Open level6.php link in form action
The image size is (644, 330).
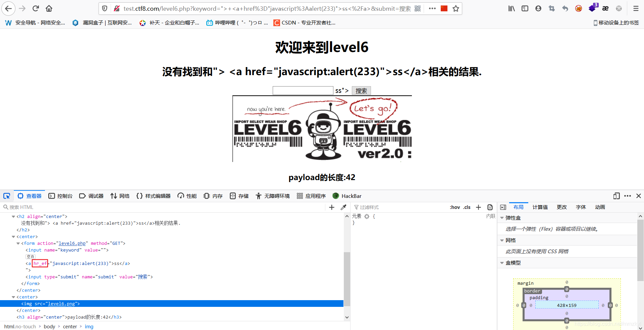tap(72, 243)
